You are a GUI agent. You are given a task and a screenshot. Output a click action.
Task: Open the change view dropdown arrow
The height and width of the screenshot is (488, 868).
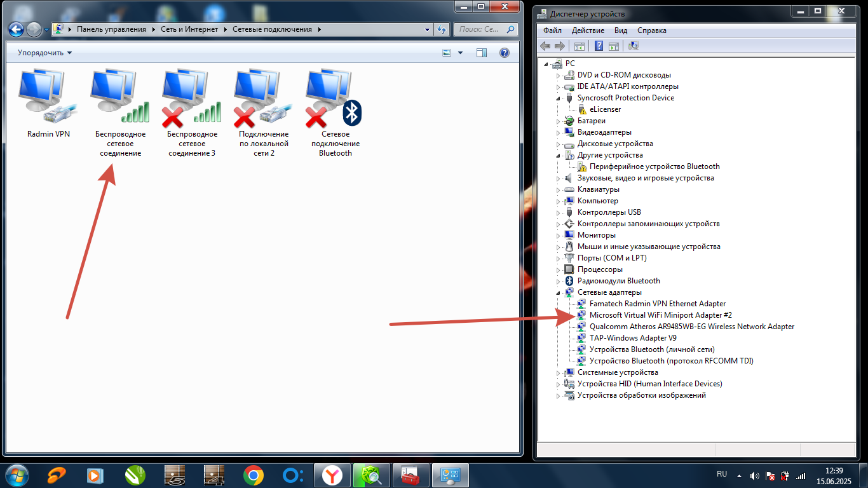pos(461,53)
